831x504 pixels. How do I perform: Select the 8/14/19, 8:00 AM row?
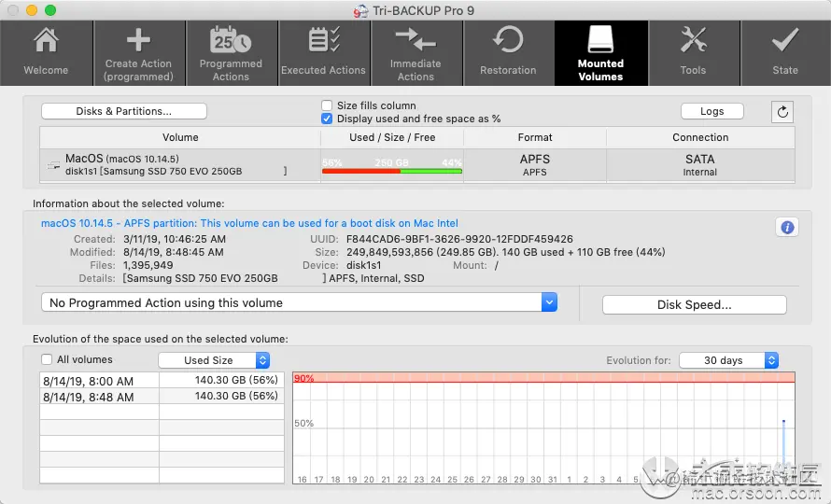(162, 381)
